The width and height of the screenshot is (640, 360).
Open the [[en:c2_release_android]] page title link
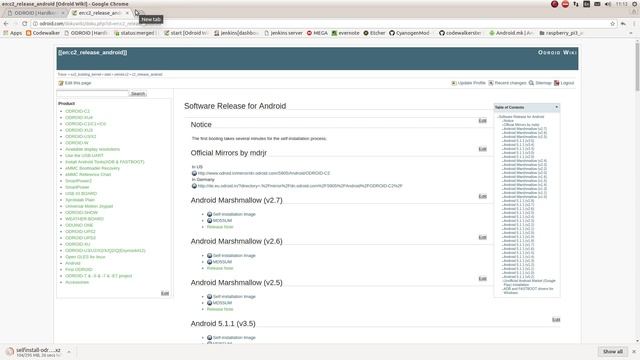click(93, 53)
